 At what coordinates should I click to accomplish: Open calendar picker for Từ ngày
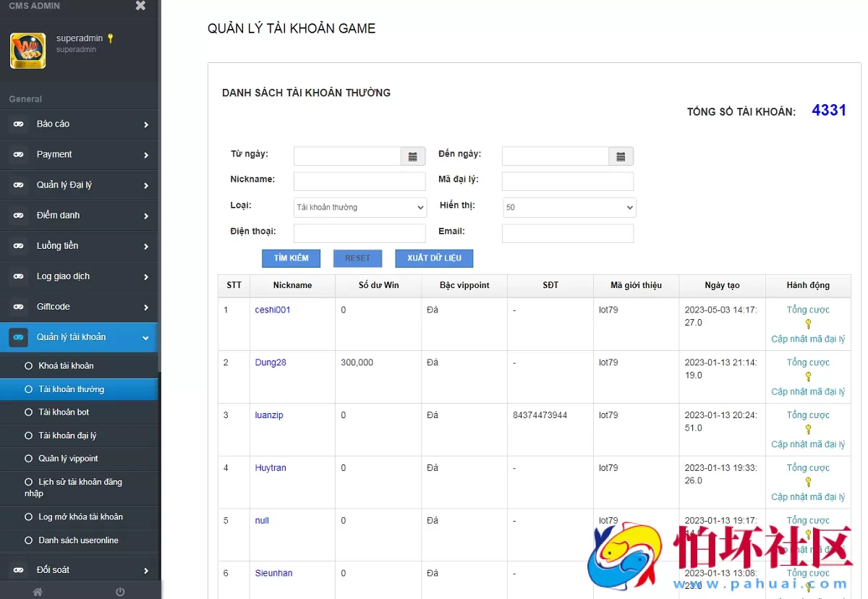point(412,156)
